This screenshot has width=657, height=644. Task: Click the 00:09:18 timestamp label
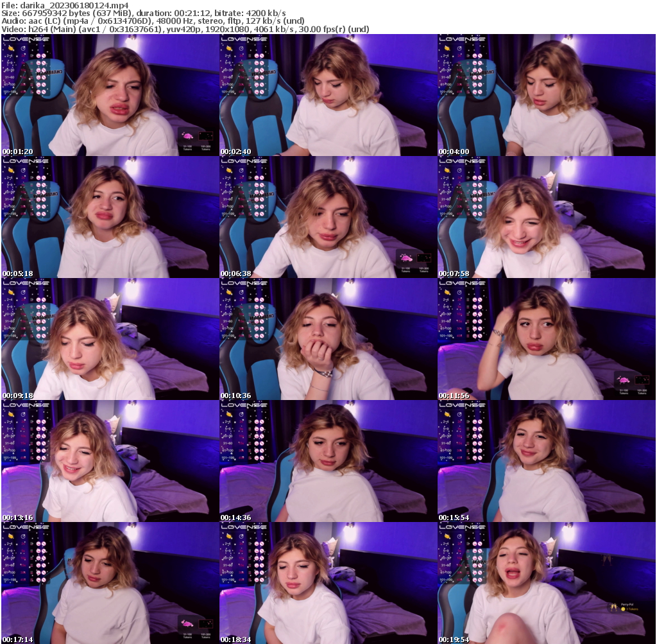click(x=17, y=396)
